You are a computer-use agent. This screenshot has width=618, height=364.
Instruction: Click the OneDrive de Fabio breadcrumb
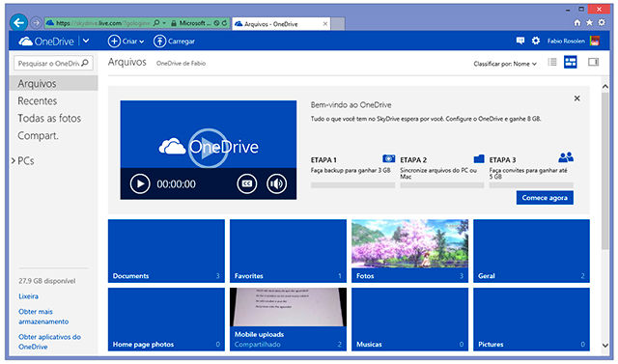tap(181, 63)
